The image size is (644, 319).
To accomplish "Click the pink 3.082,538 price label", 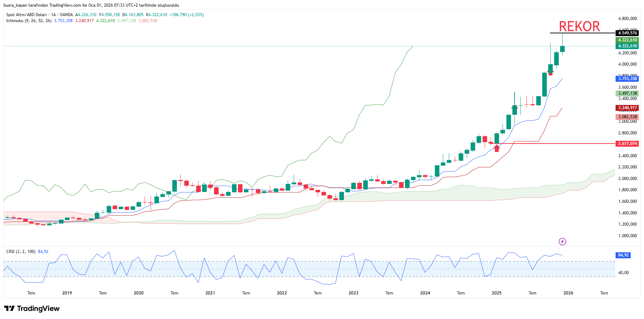I will click(x=627, y=117).
